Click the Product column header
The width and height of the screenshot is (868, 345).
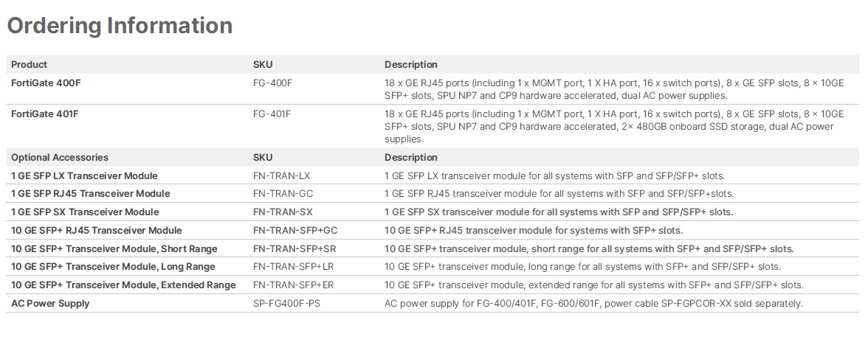[29, 64]
